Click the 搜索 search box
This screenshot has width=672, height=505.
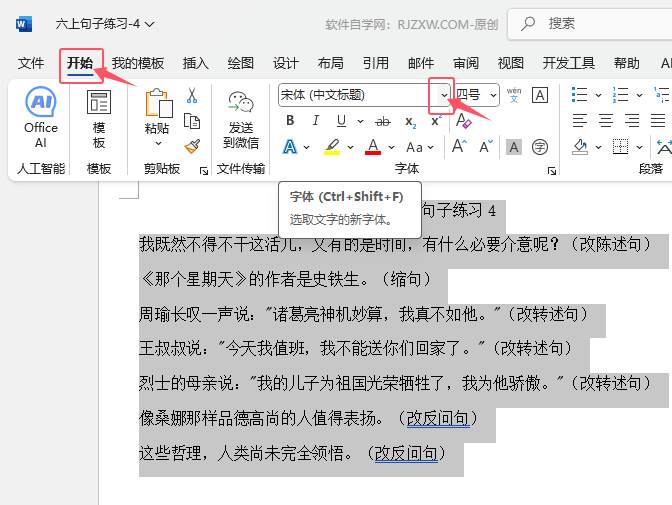590,24
